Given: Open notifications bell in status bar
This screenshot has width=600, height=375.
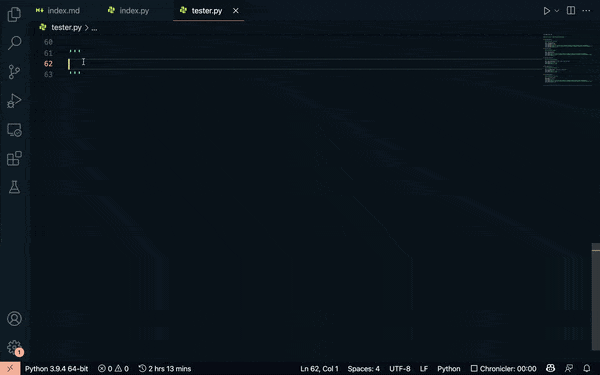Looking at the screenshot, I should tap(587, 368).
